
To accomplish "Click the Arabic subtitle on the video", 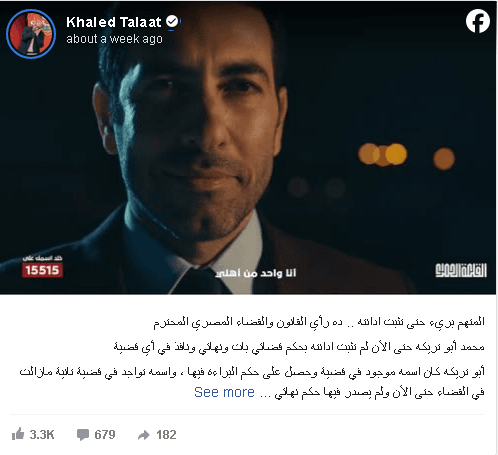I will 256,273.
